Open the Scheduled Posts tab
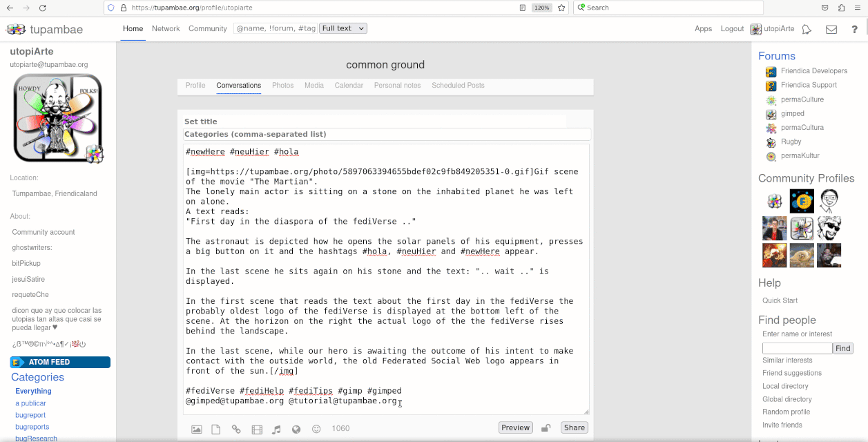868x442 pixels. coord(458,86)
